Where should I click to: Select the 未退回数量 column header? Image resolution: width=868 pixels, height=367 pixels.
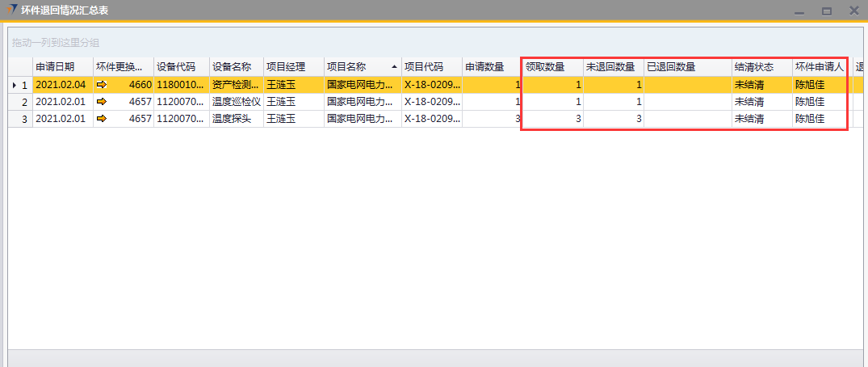[612, 66]
